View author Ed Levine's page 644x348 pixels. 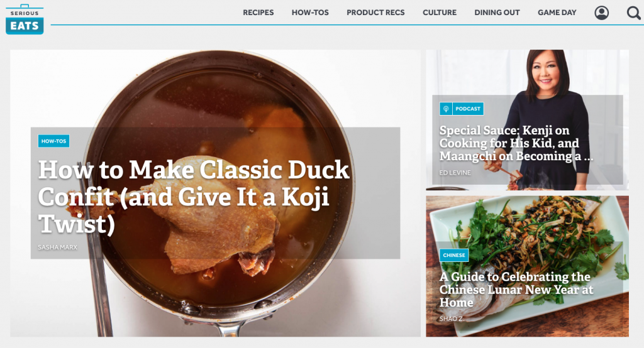tap(455, 173)
